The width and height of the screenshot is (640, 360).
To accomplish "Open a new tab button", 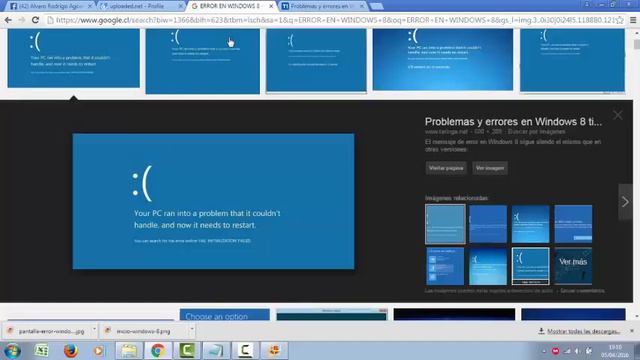I will (x=376, y=6).
